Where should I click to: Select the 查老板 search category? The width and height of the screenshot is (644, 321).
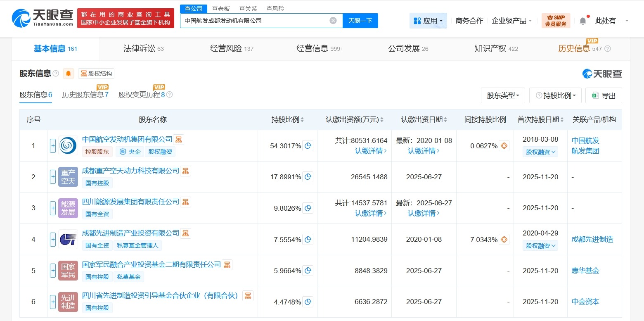point(221,8)
